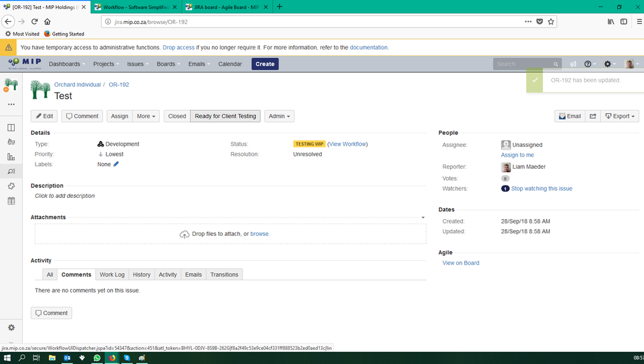Open project settings gear in sidebar
The height and width of the screenshot is (364, 644).
coord(11,327)
